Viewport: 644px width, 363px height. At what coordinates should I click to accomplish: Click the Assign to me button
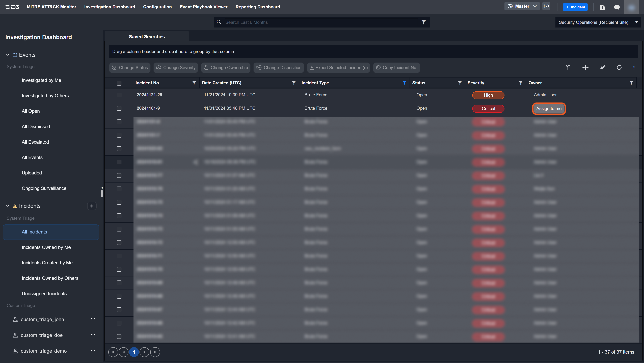(x=549, y=109)
